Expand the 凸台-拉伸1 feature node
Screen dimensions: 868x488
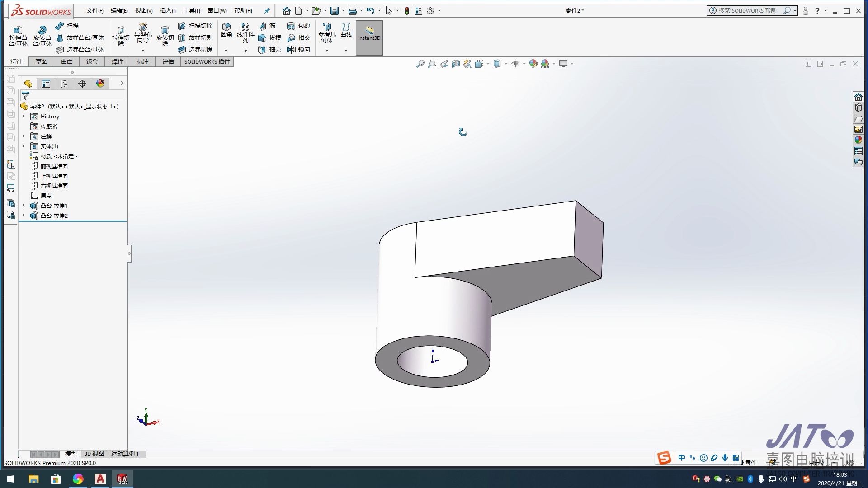pos(24,206)
